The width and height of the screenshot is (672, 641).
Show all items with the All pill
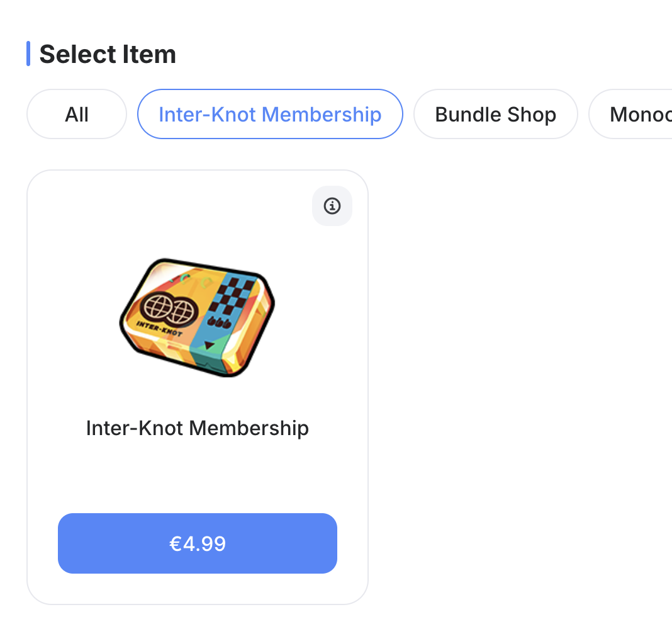coord(77,114)
